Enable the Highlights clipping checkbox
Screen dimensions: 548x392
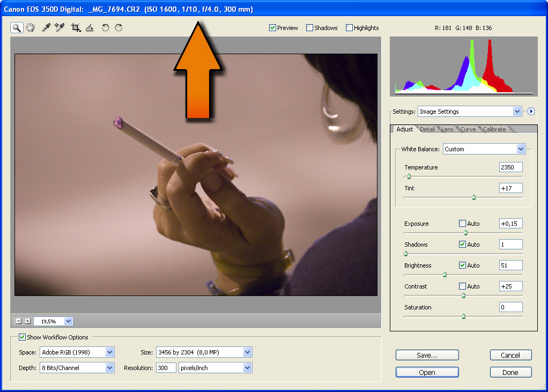[349, 27]
